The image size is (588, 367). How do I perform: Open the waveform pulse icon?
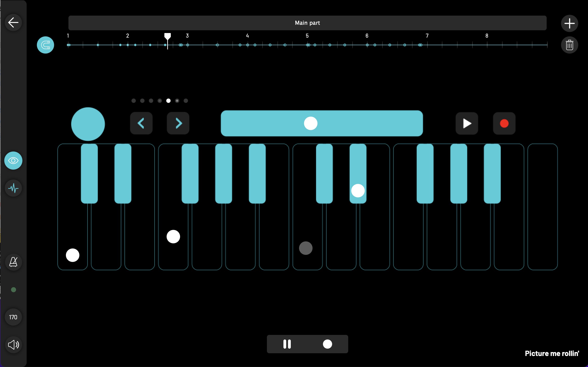[x=13, y=188]
